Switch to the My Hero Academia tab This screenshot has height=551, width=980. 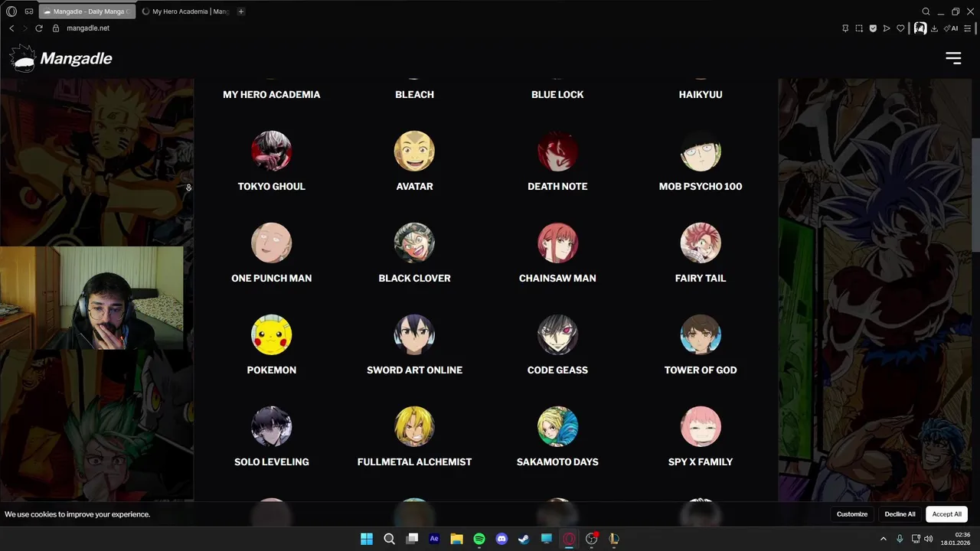(185, 11)
